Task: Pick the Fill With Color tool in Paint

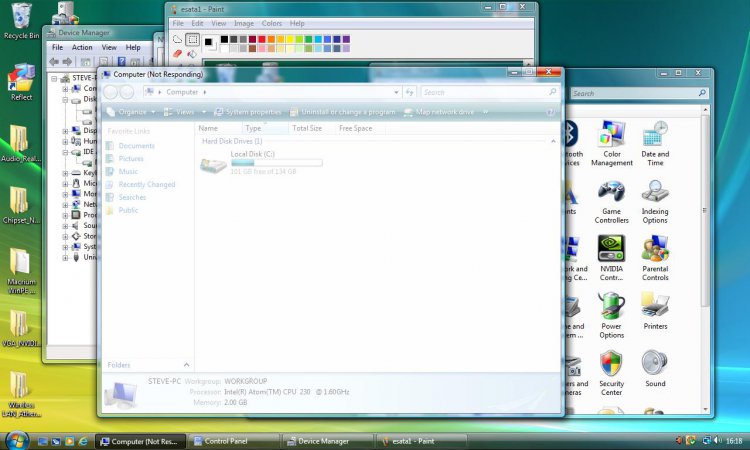Action: point(192,54)
